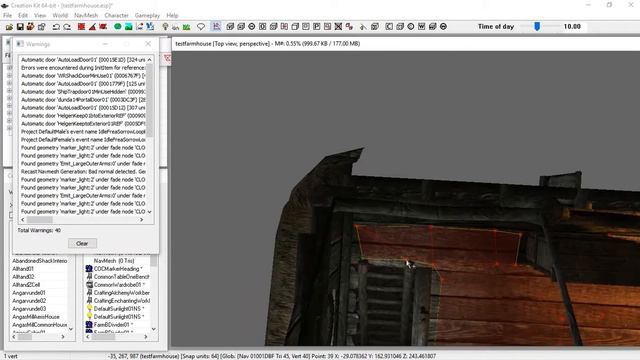Screen dimensions: 640x360
Task: Open the Help menu
Action: coord(172,15)
